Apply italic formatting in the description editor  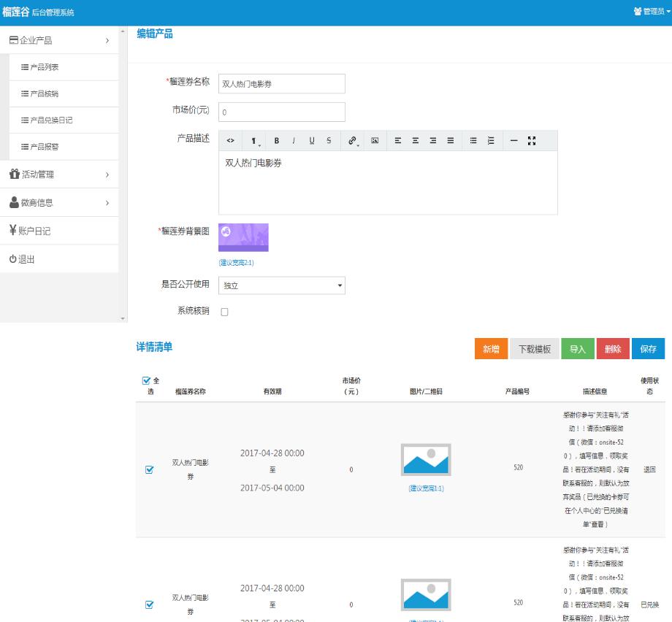point(294,140)
